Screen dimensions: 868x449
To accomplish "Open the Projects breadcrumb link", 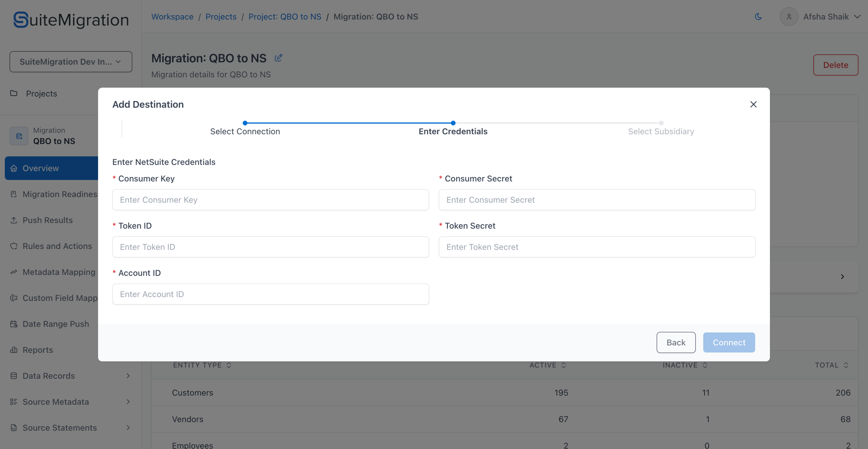I will (x=221, y=16).
